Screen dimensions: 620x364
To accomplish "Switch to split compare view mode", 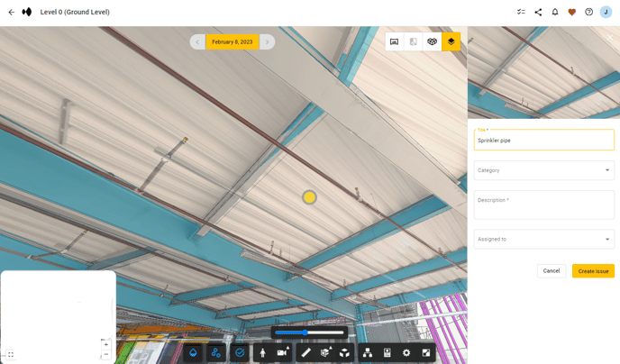I will point(414,41).
